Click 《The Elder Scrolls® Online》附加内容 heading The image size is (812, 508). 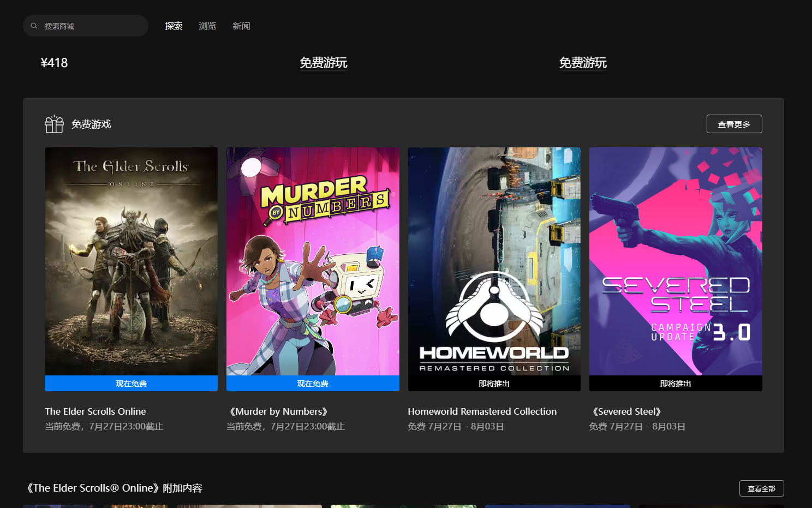114,488
